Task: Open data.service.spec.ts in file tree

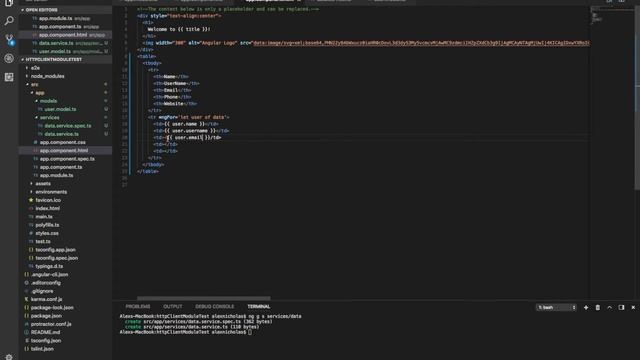Action: coord(64,126)
